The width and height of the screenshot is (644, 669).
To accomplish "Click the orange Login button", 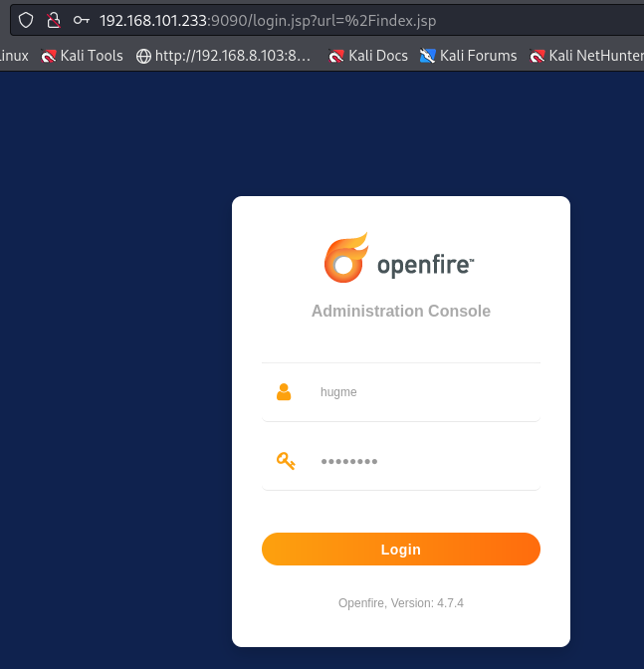I will (401, 550).
